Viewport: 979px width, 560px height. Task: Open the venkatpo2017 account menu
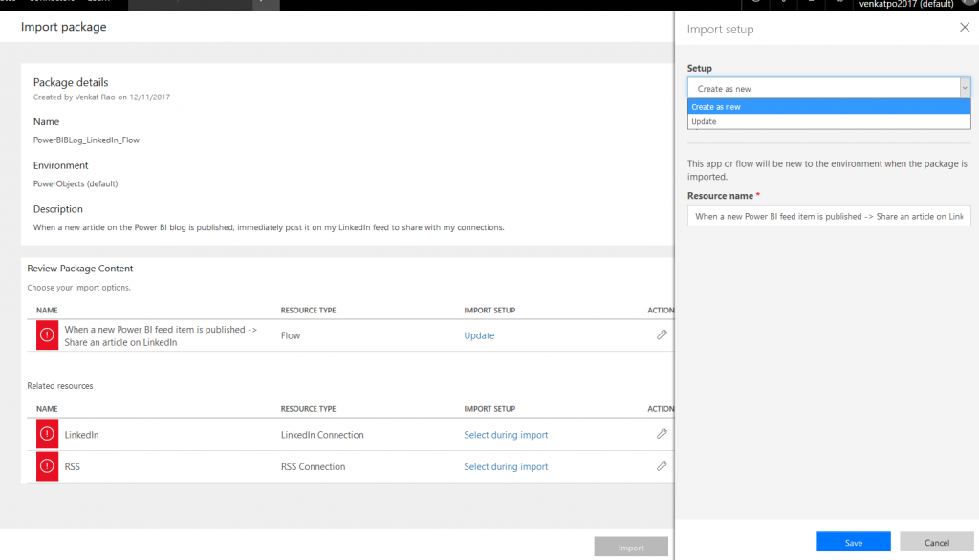point(905,5)
